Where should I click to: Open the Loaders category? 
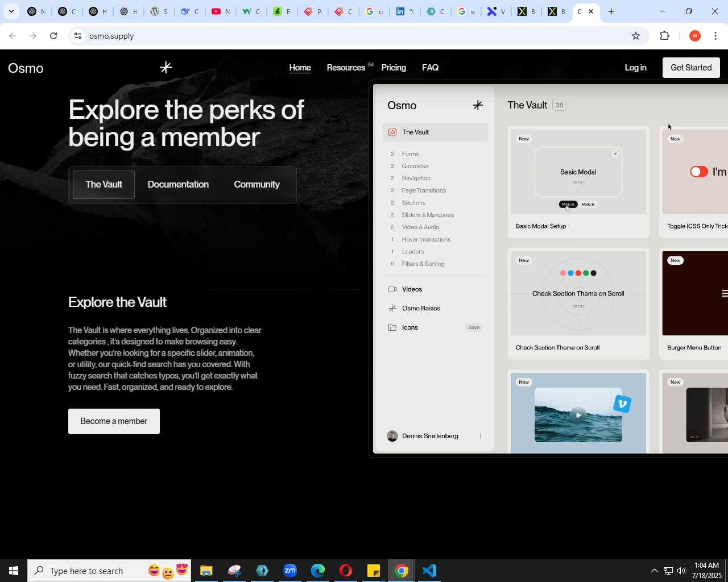413,252
